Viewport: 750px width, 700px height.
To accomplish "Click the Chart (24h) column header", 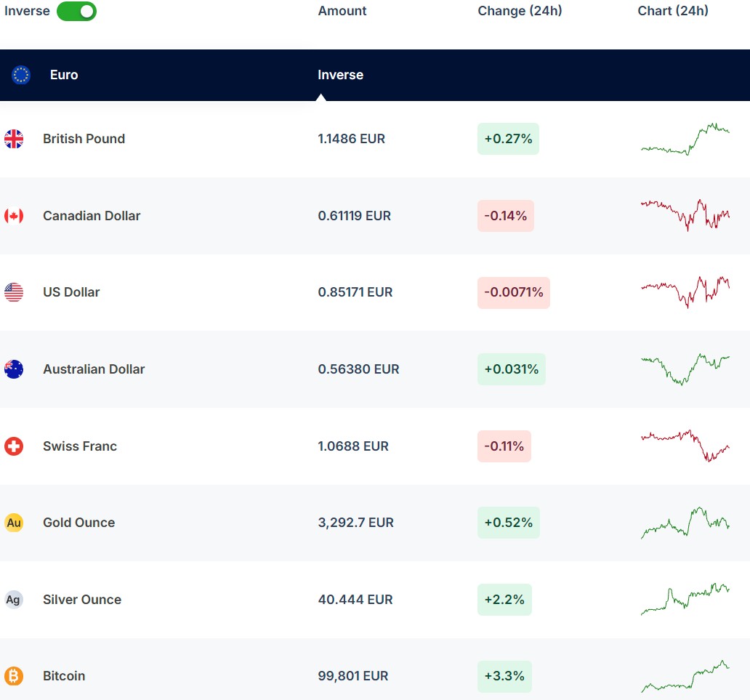I will tap(673, 11).
